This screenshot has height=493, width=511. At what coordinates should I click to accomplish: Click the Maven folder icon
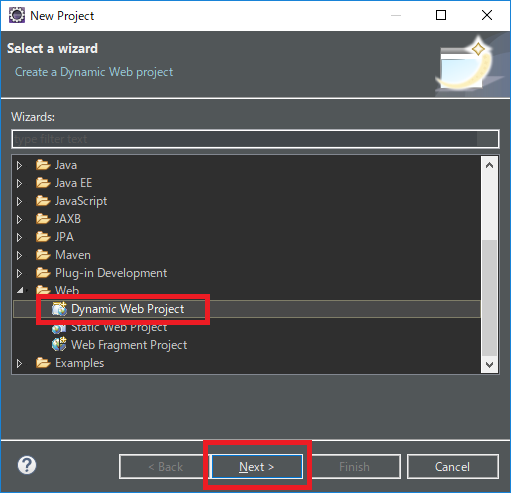pyautogui.click(x=43, y=255)
